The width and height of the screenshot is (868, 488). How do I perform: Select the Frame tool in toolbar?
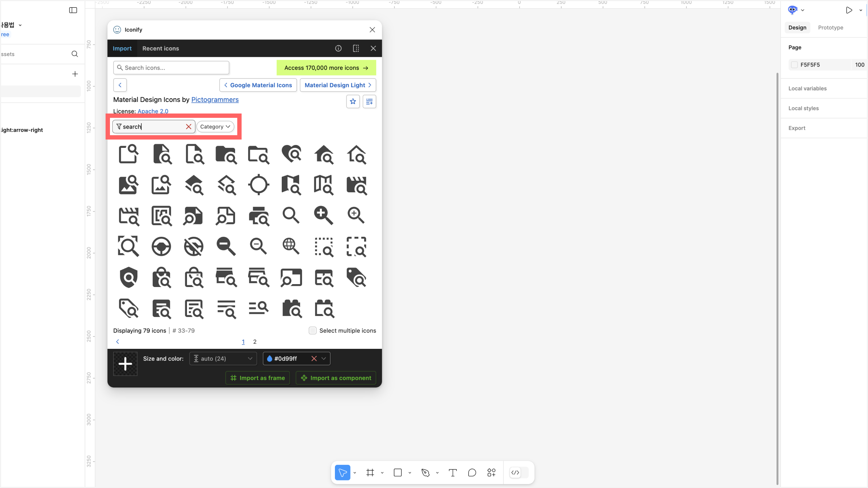click(x=370, y=472)
